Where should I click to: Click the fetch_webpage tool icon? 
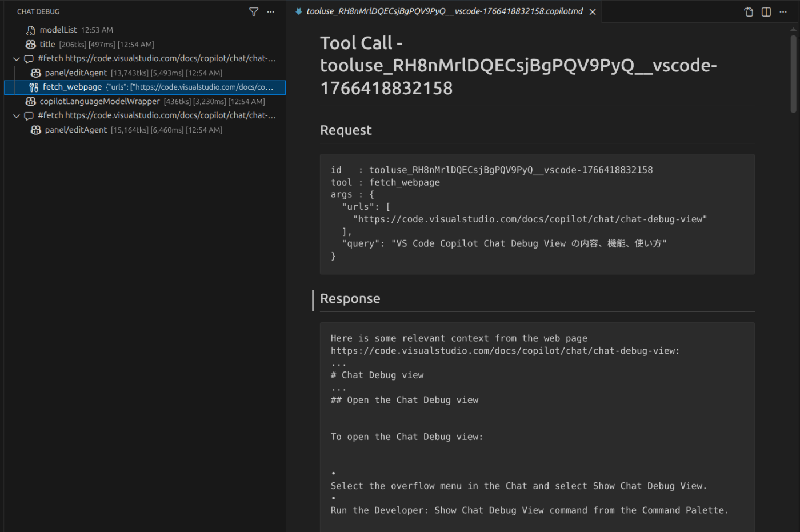tap(34, 87)
